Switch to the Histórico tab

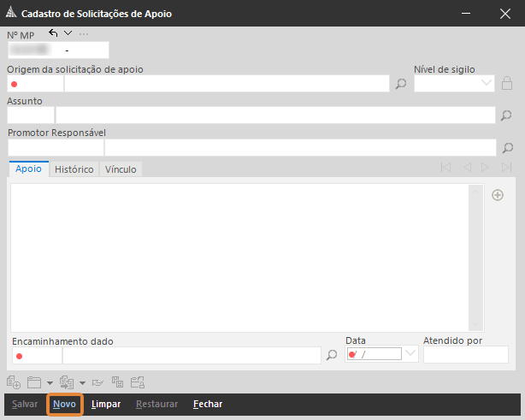tap(74, 169)
